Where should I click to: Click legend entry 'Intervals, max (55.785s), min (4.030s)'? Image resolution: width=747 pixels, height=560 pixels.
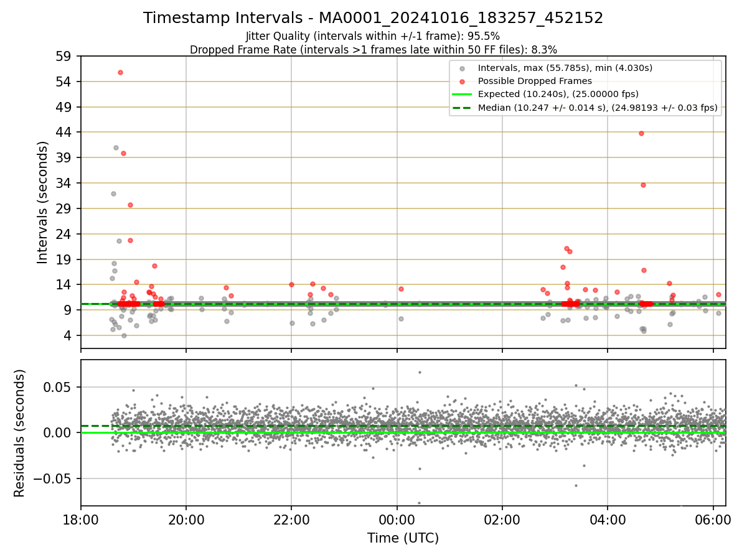coord(565,68)
